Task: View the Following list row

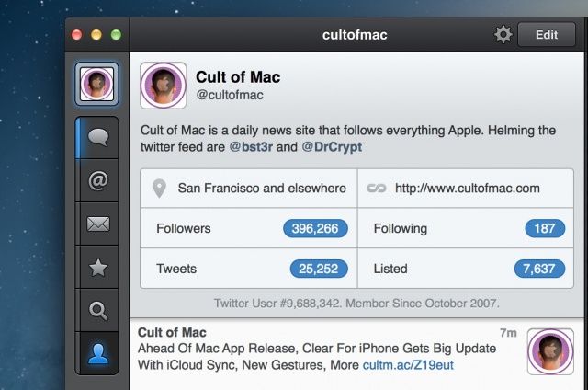Action: (465, 228)
